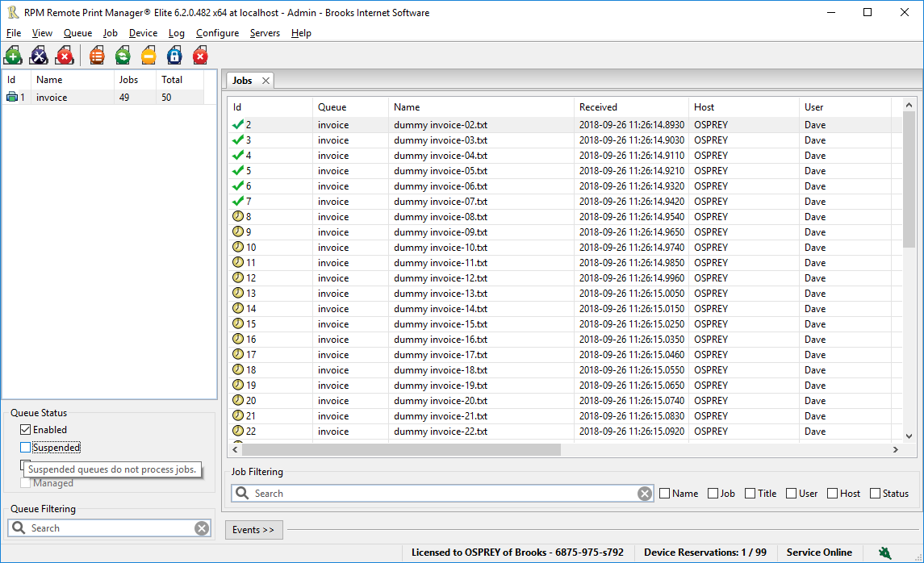Screen dimensions: 924x563
Task: Open the Queue menu
Action: point(77,33)
